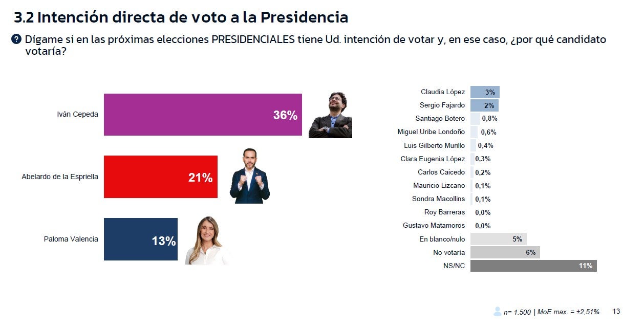Click the En blanco/nulo 5% bar
Image resolution: width=644 pixels, height=327 pixels.
[498, 239]
